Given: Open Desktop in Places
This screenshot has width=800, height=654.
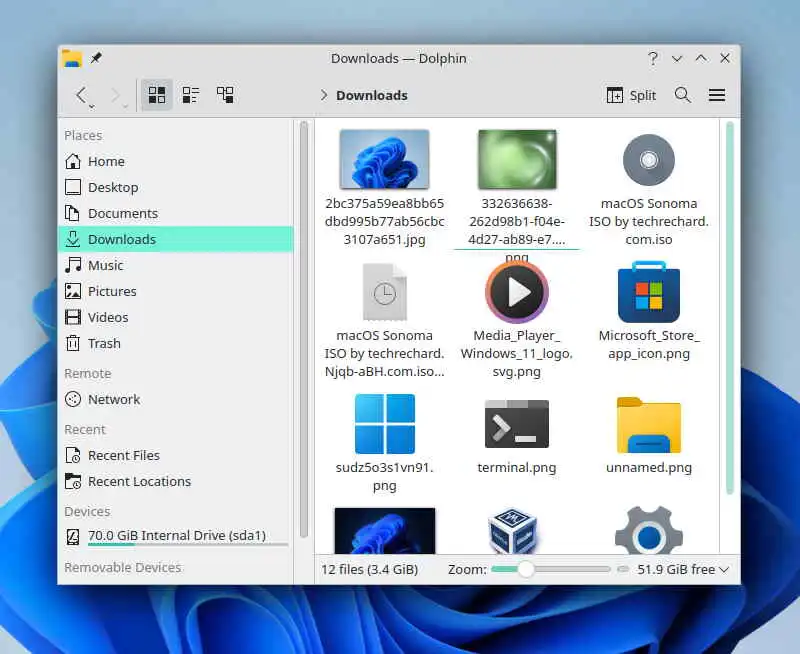Looking at the screenshot, I should [x=176, y=187].
